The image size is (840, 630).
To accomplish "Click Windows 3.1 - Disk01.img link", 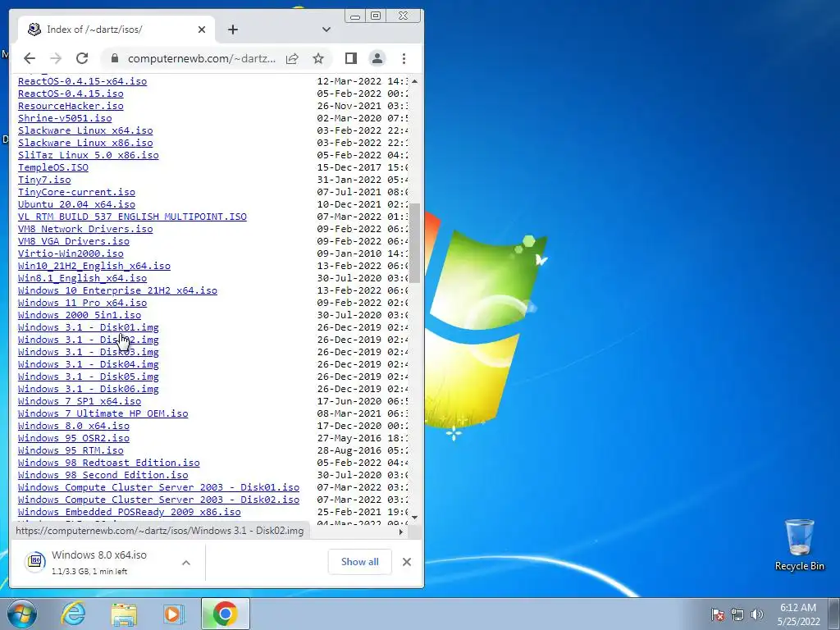I will pyautogui.click(x=89, y=328).
